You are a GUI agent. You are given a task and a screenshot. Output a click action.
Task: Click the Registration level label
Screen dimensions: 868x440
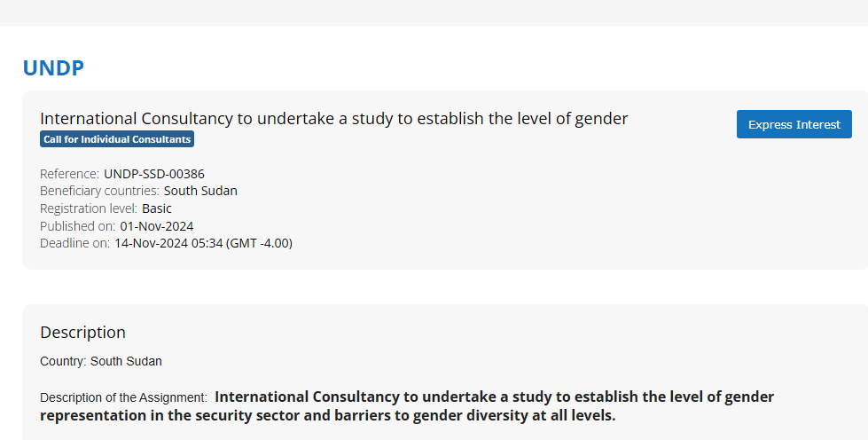click(x=89, y=208)
